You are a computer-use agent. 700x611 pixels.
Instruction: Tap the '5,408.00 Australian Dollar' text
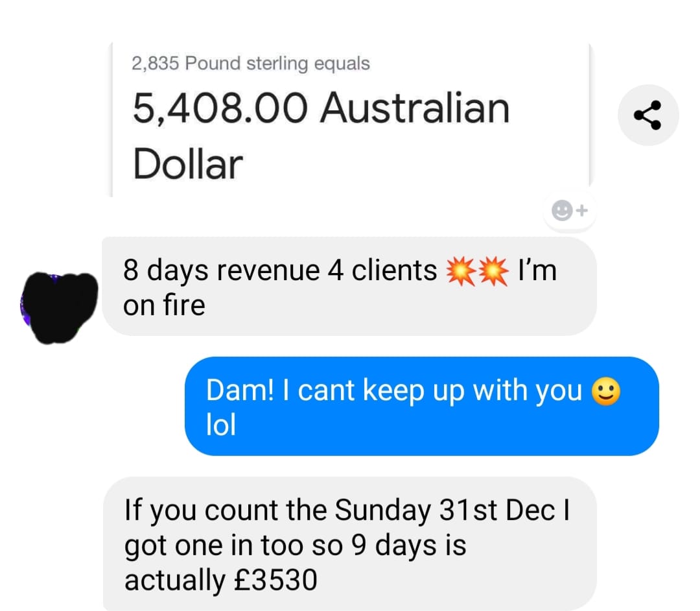point(321,136)
